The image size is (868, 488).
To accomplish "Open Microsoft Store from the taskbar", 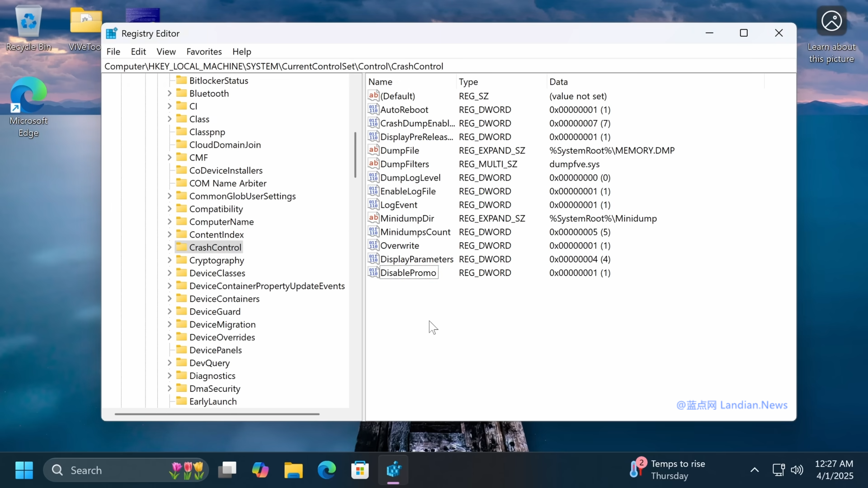I will point(360,470).
